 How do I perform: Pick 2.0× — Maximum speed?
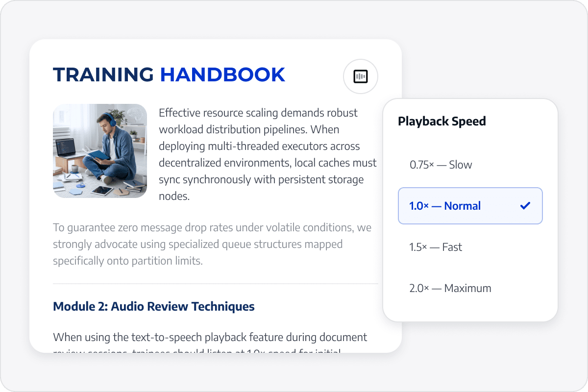click(x=470, y=288)
